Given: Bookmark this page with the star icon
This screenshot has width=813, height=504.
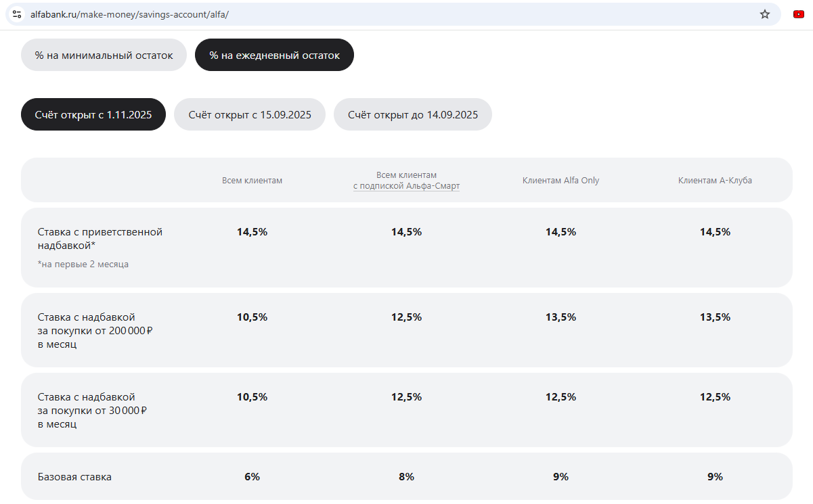Looking at the screenshot, I should point(765,14).
